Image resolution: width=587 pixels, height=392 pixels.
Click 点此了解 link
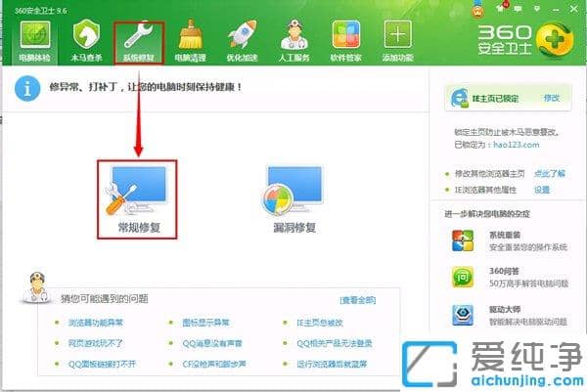click(550, 174)
